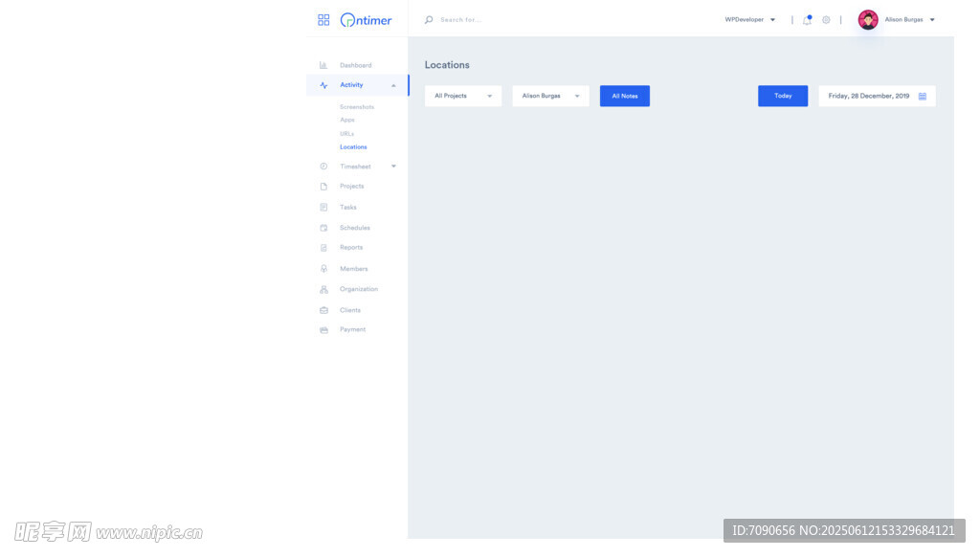This screenshot has width=980, height=557.
Task: Open the calendar icon in date field
Action: [923, 97]
